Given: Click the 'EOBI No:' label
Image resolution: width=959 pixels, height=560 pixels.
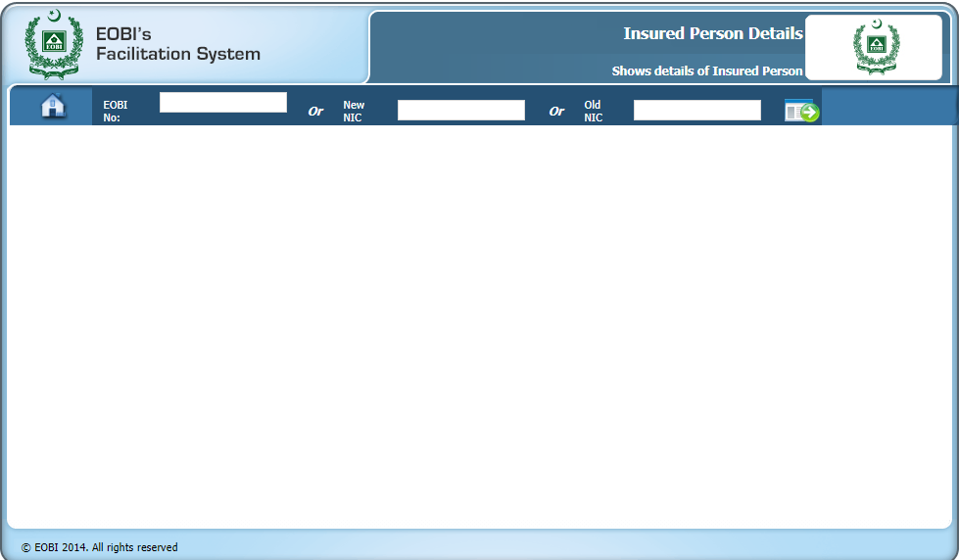Looking at the screenshot, I should tap(116, 112).
